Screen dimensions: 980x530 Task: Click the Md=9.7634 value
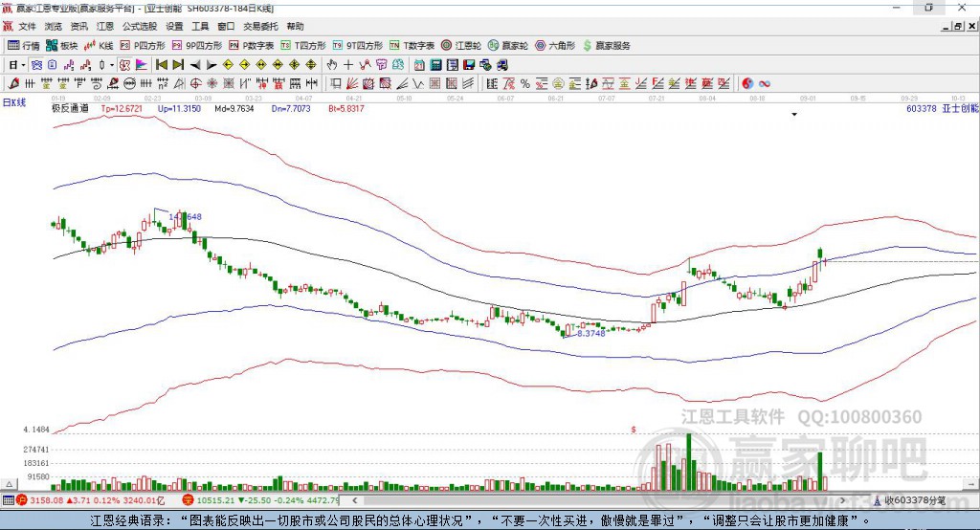[x=234, y=108]
